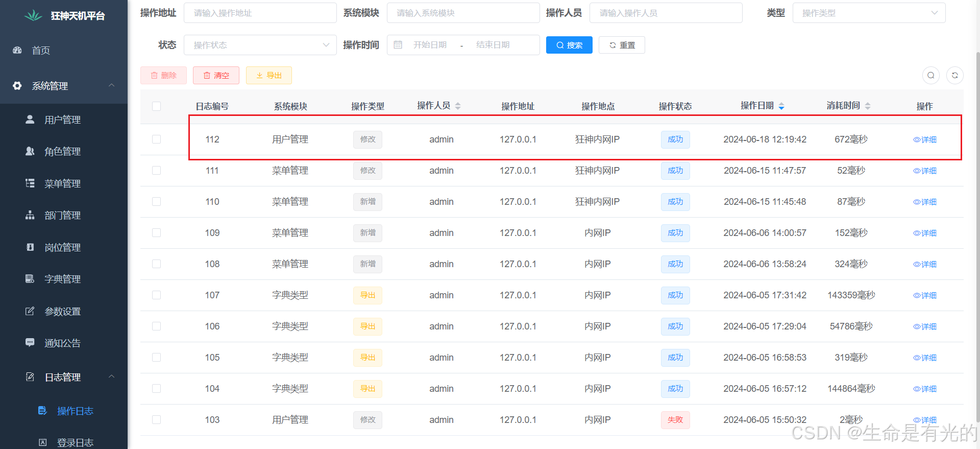Open 部门管理 in the sidebar
This screenshot has width=980, height=449.
coord(64,215)
